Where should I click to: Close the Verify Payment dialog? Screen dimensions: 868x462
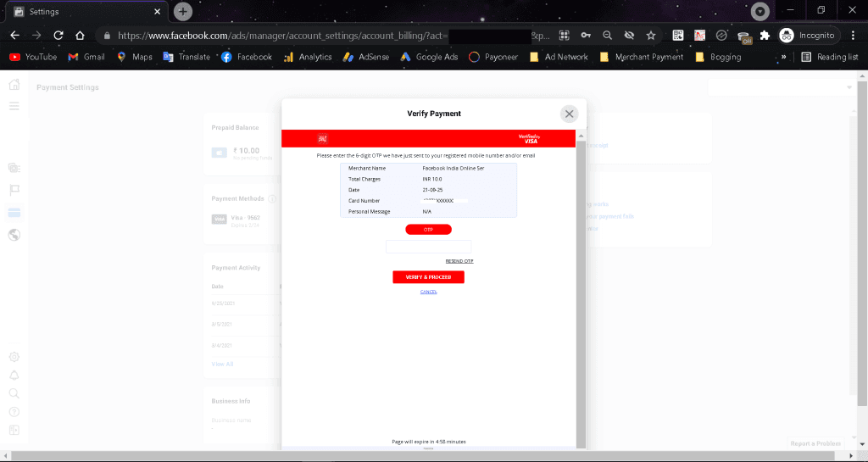(569, 114)
